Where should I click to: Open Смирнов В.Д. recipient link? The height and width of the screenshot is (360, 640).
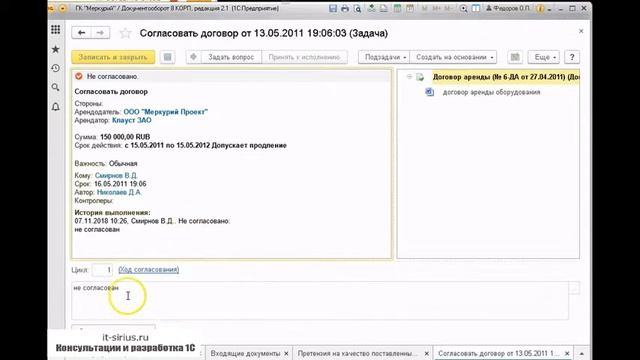pos(116,176)
